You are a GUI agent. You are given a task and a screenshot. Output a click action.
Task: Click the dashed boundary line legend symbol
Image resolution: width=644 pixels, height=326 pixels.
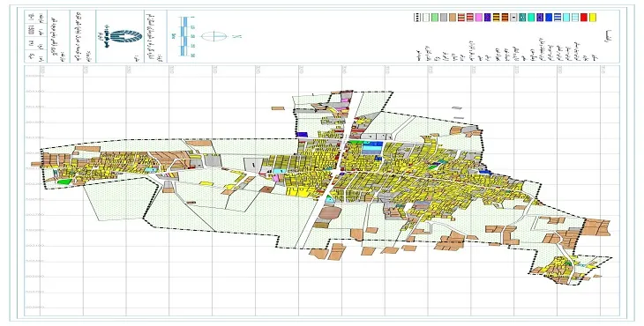(x=417, y=18)
